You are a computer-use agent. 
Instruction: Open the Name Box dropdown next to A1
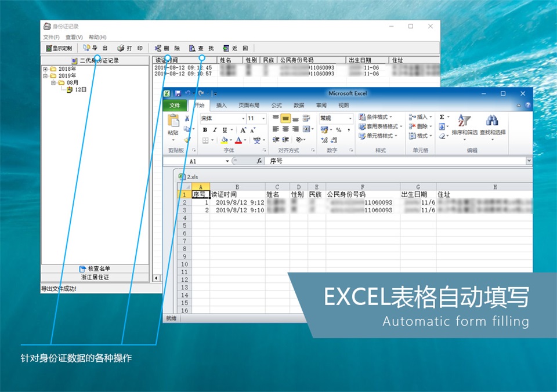click(x=227, y=161)
